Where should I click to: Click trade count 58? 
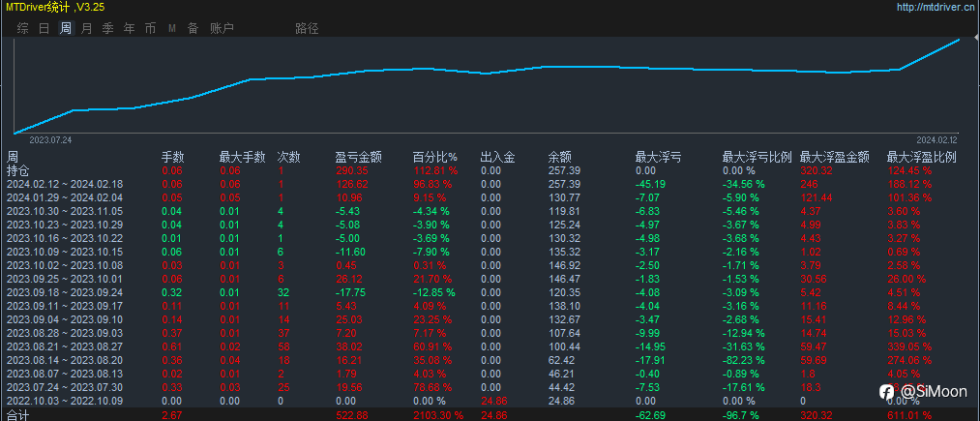tap(283, 346)
